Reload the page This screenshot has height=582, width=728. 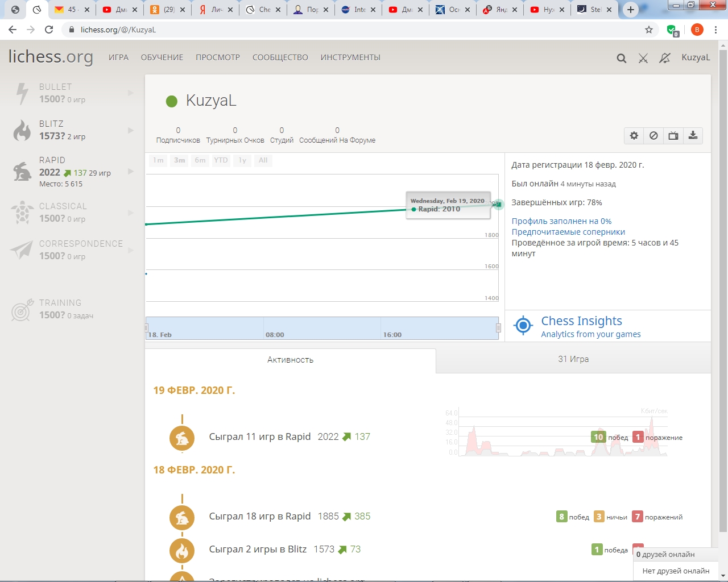point(49,30)
